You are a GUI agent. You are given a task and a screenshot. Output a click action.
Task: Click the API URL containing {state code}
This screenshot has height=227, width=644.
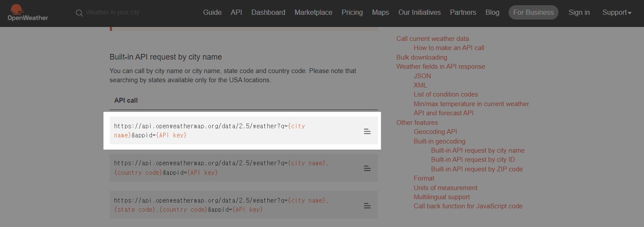(222, 205)
